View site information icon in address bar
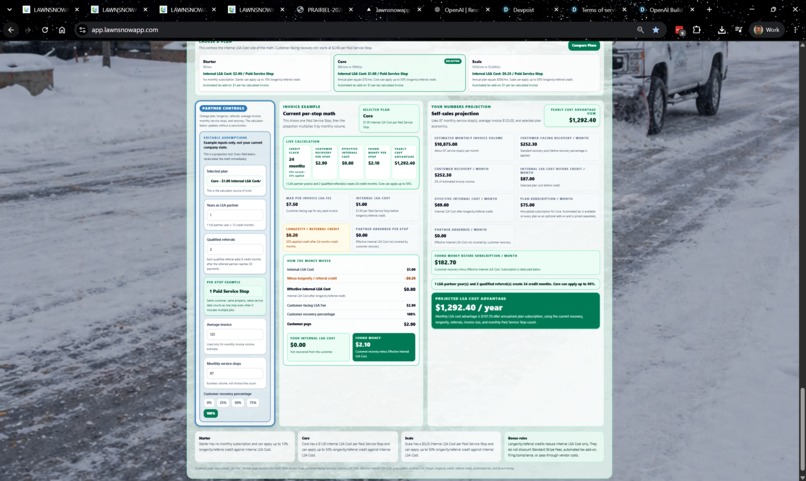The image size is (806, 481). click(82, 30)
